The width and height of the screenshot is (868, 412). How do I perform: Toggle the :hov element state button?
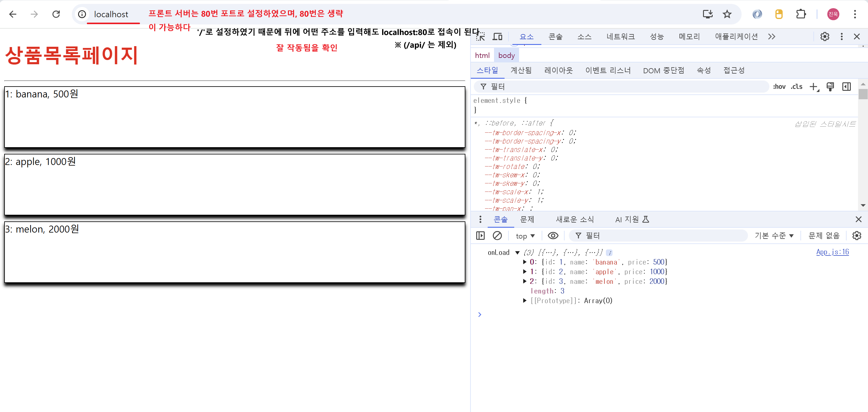click(x=779, y=87)
